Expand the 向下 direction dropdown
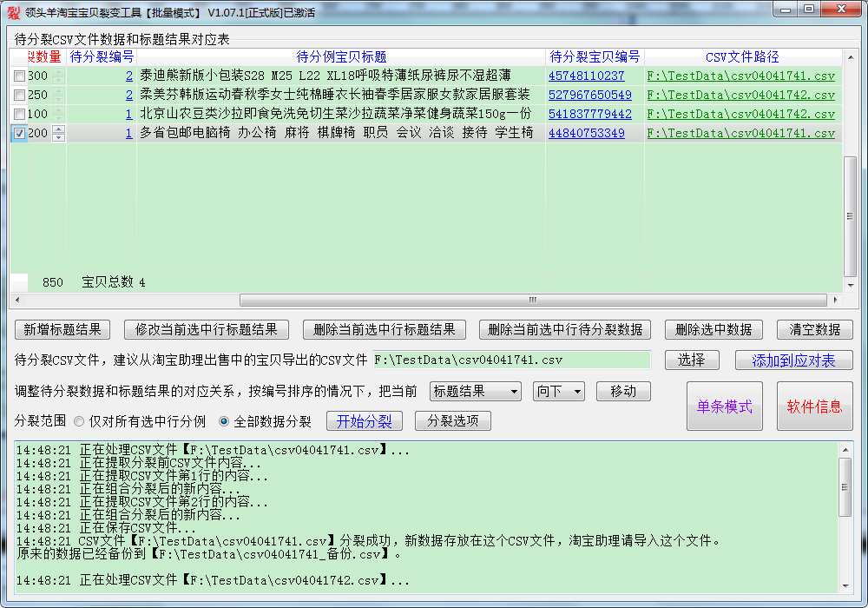 [x=558, y=392]
